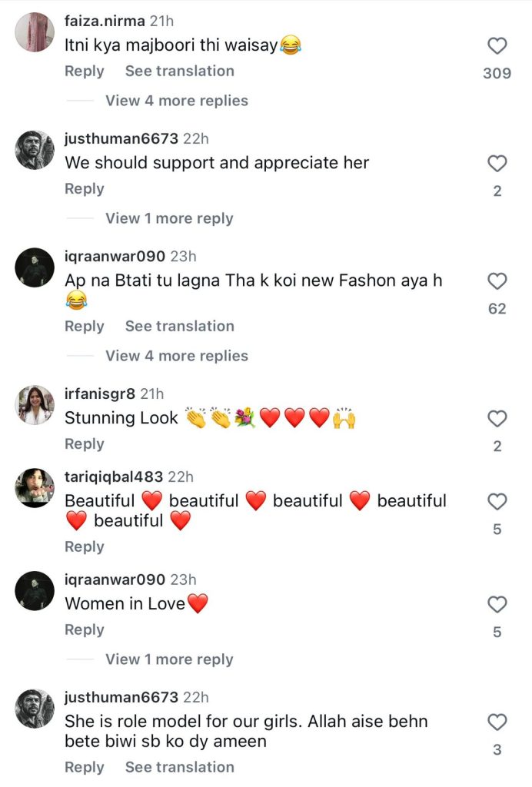The image size is (532, 787).
Task: Tap tariqiqbal483's avatar
Action: (35, 486)
